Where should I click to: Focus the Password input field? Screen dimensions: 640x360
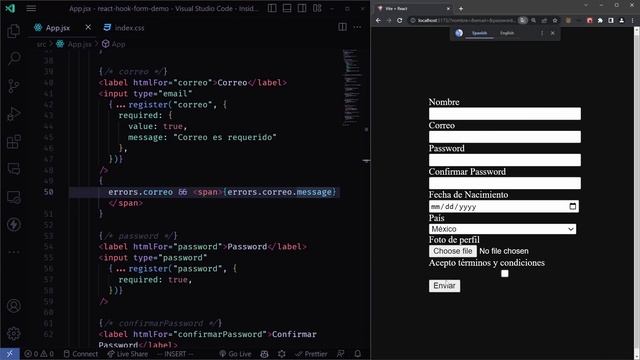[x=504, y=160]
